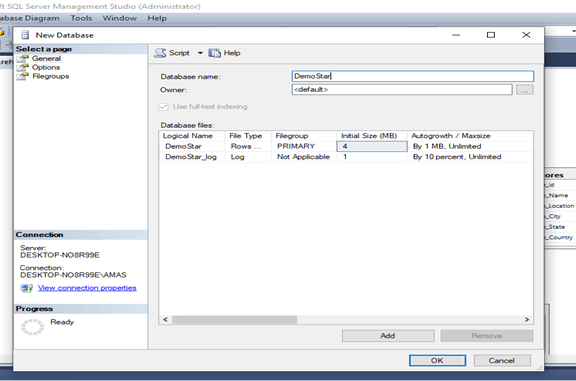Close the New Database dialog
576x381 pixels.
pyautogui.click(x=526, y=35)
